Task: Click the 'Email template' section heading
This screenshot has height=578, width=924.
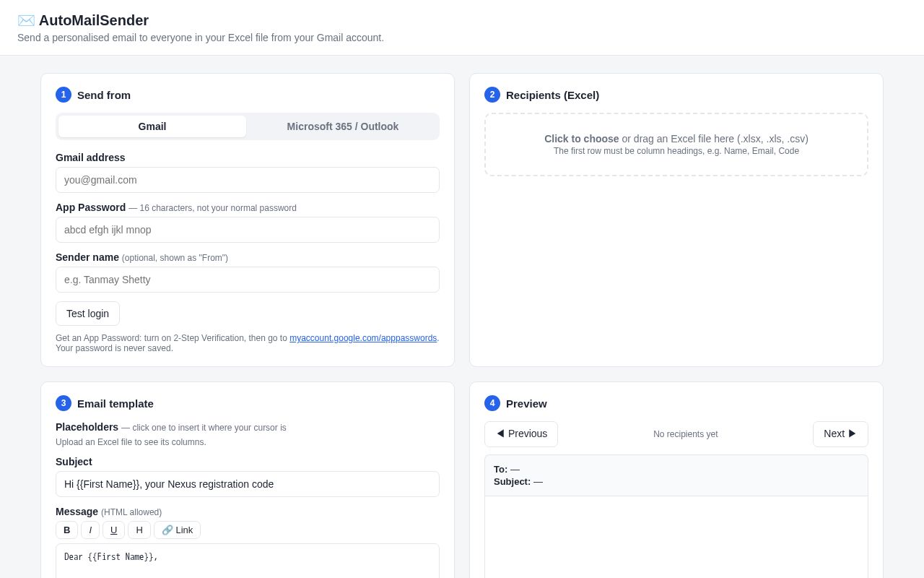Action: click(115, 403)
